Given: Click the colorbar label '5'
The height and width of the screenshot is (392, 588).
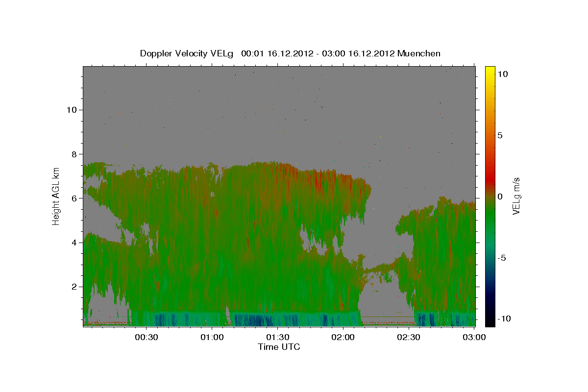Looking at the screenshot, I should (500, 135).
